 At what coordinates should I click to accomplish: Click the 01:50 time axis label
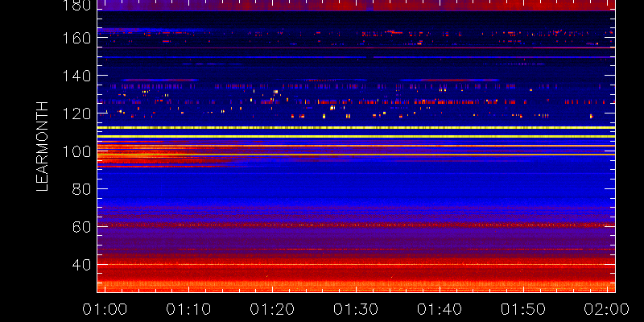coord(523,309)
